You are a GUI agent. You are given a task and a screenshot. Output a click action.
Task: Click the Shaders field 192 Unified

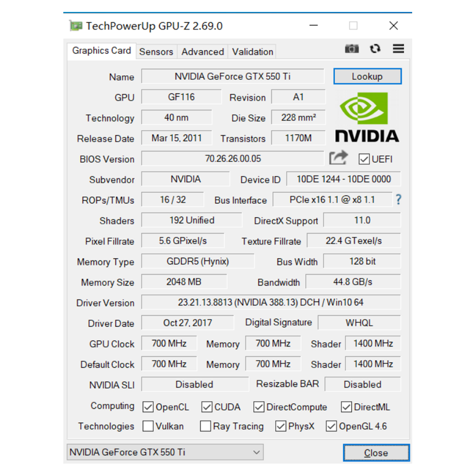191,220
